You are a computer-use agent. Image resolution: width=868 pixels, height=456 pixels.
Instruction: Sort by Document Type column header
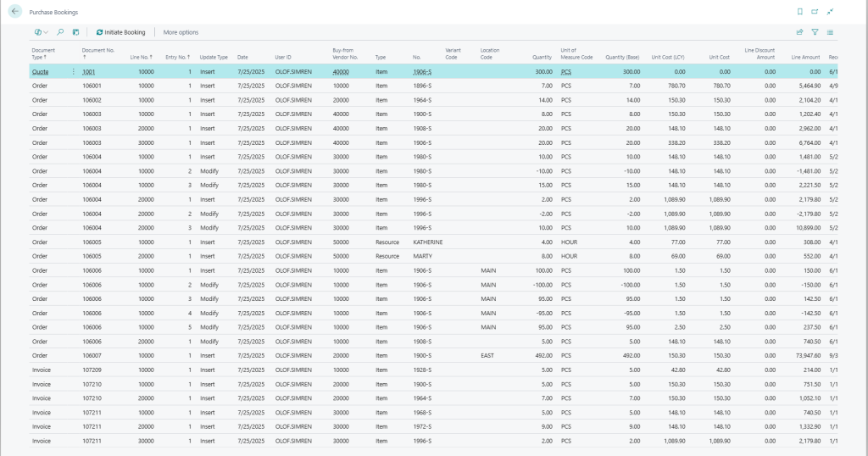tap(43, 53)
